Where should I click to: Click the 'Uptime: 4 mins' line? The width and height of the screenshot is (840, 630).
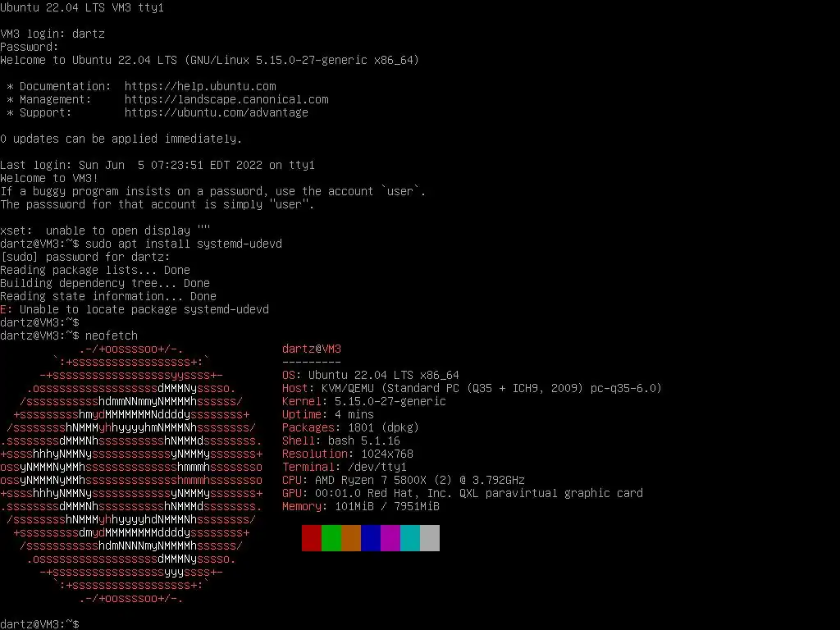pos(328,414)
